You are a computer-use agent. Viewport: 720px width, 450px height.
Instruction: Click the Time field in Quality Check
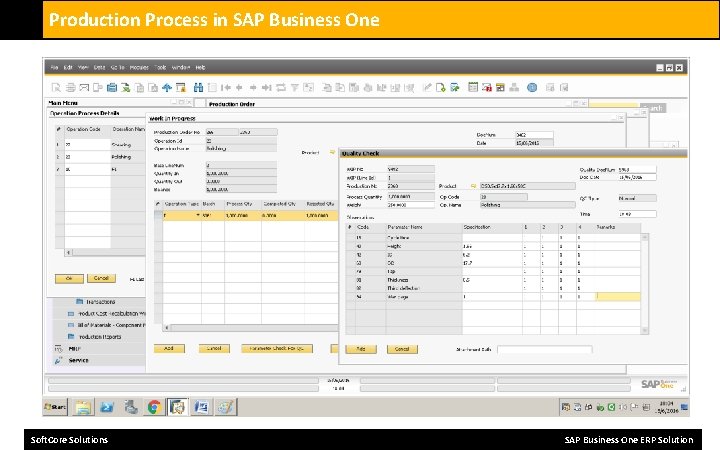[x=637, y=214]
